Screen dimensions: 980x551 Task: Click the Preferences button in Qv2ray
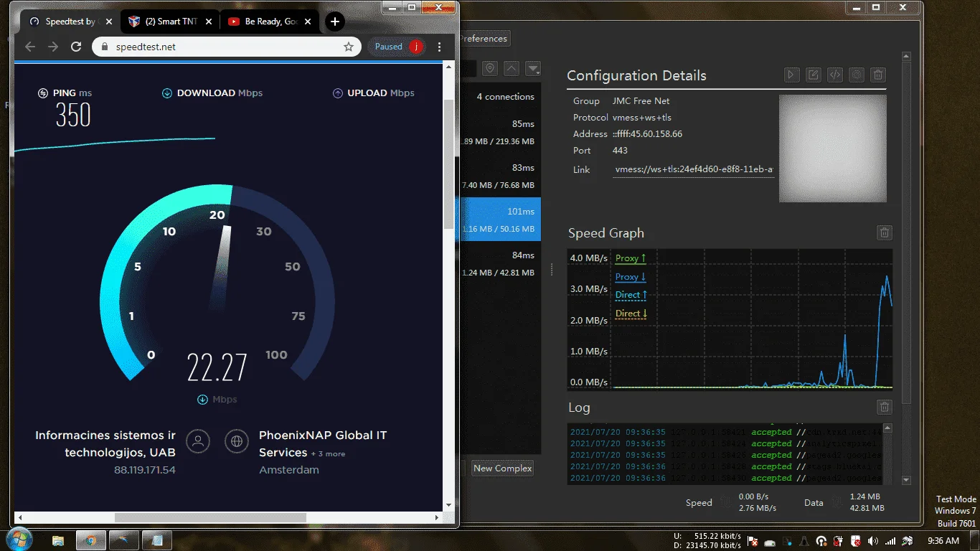484,39
